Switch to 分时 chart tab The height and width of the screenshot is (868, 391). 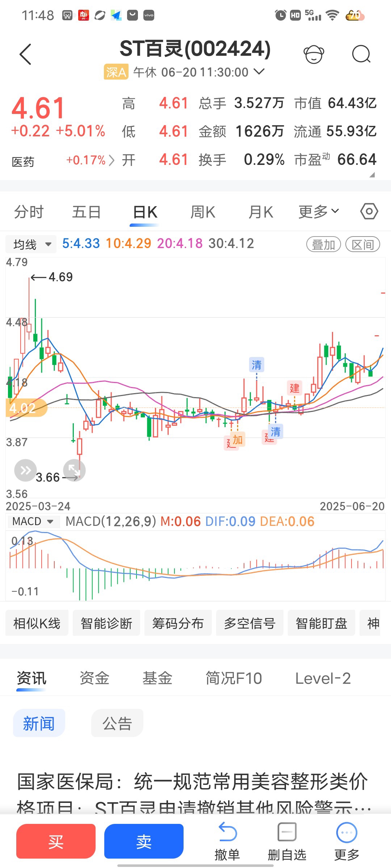click(x=29, y=212)
